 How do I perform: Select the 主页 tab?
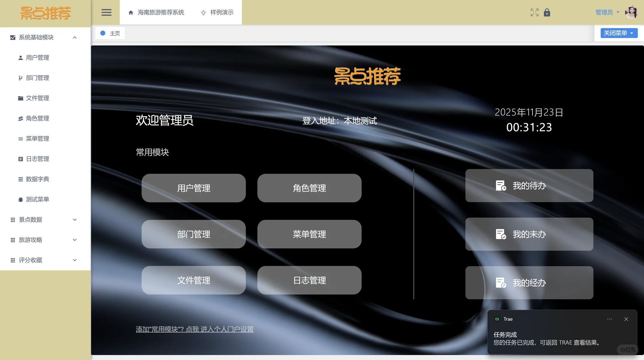(110, 33)
